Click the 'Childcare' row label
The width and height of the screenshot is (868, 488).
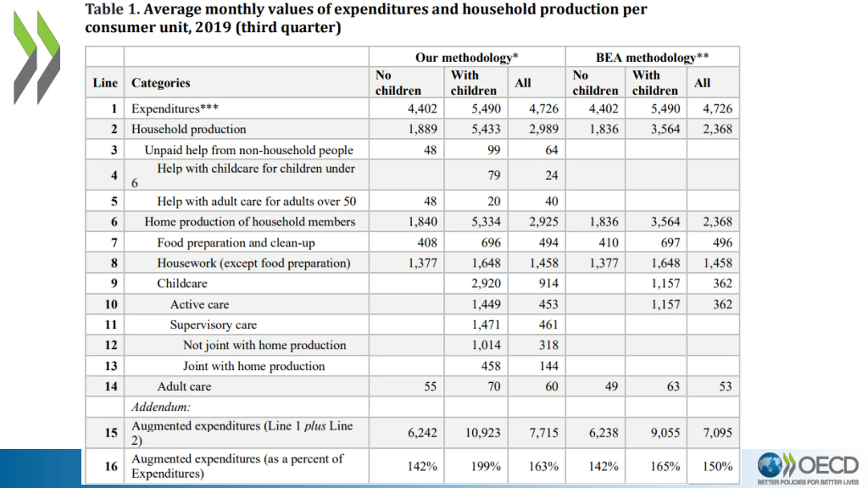[x=182, y=283]
